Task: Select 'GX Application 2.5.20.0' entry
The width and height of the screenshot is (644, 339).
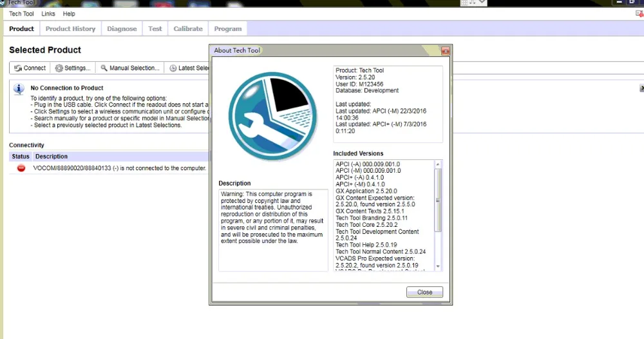Action: pos(366,191)
